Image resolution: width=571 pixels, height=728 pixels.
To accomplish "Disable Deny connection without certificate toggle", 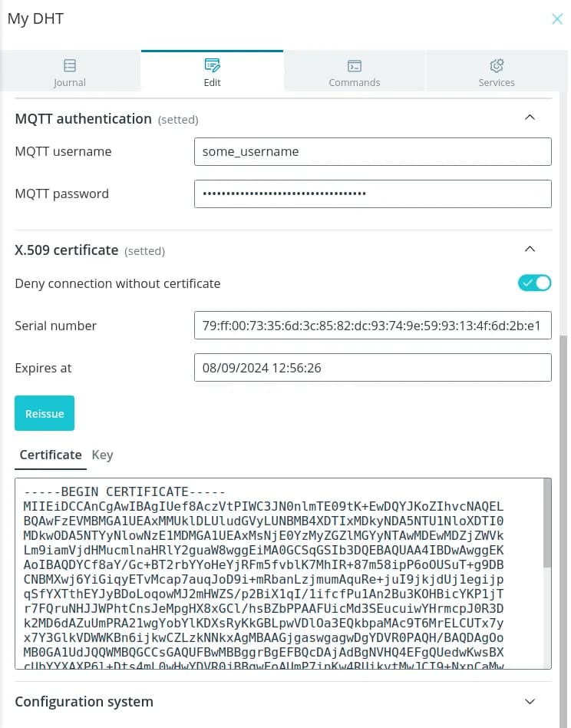I will point(535,283).
